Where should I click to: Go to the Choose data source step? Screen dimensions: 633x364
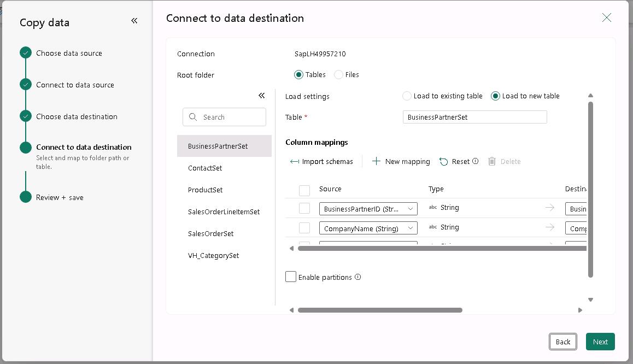tap(69, 53)
